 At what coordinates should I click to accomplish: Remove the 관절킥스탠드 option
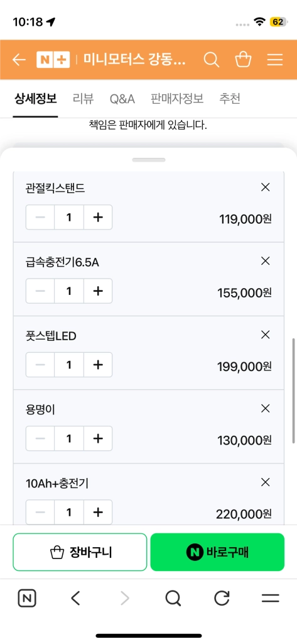266,187
